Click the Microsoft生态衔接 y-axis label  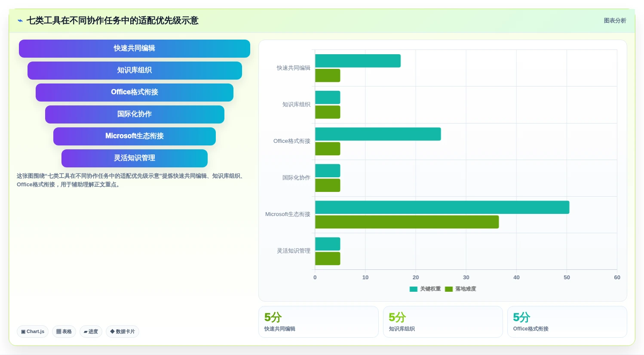tap(288, 214)
